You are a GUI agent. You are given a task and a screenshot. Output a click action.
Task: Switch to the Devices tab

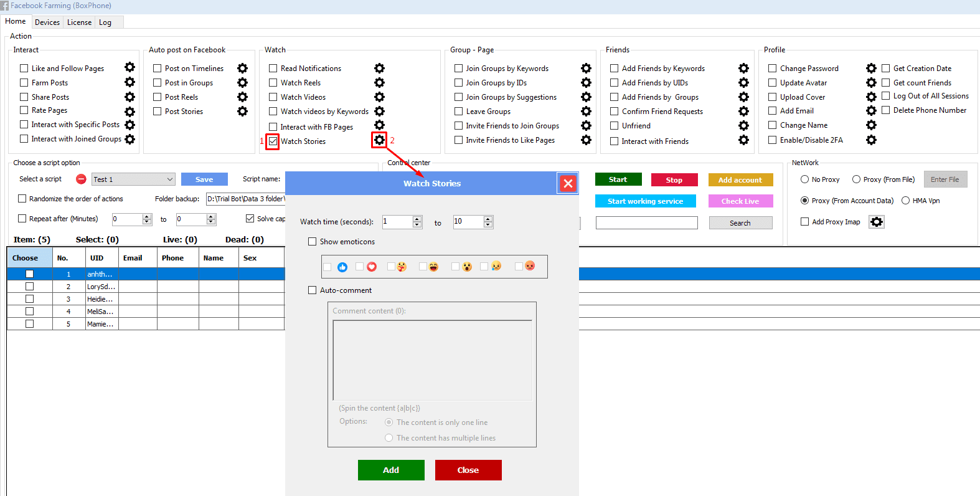tap(47, 22)
